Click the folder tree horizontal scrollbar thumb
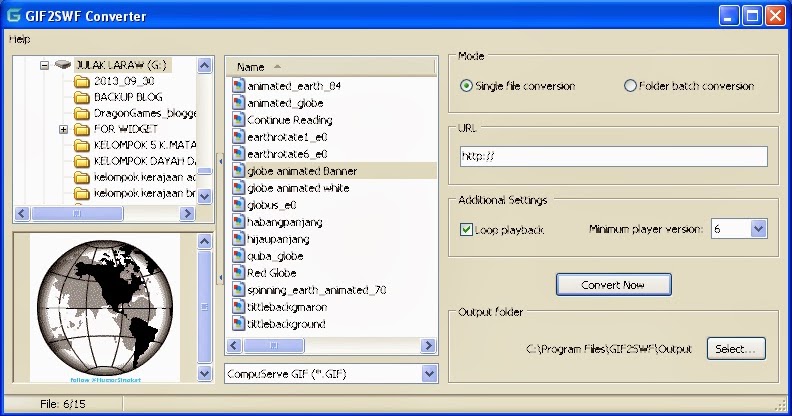The height and width of the screenshot is (416, 792). (x=77, y=214)
